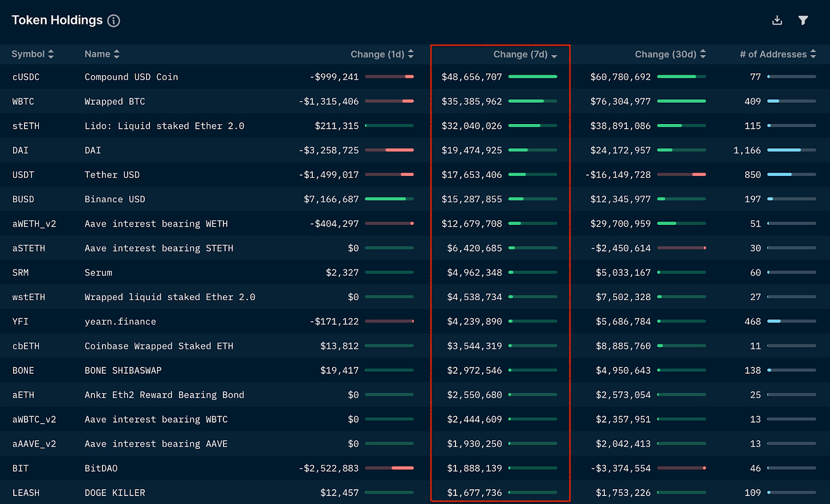Select the BIT symbol
Viewport: 830px width, 504px height.
pyautogui.click(x=21, y=469)
